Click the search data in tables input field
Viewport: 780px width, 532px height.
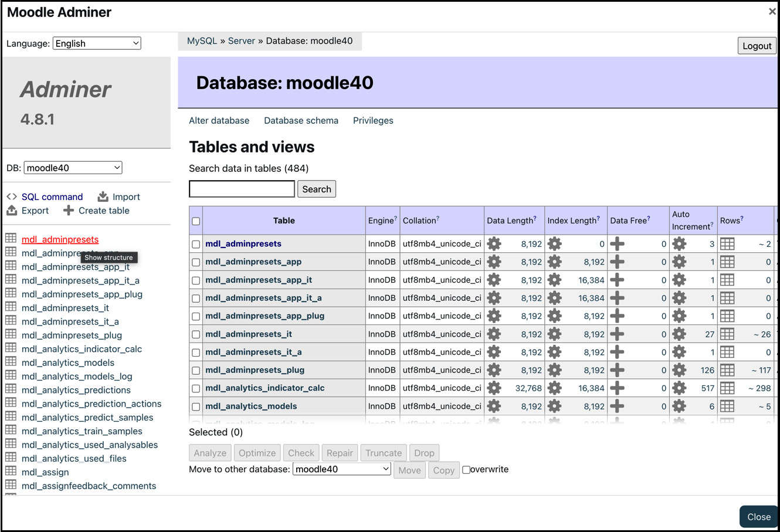[242, 189]
